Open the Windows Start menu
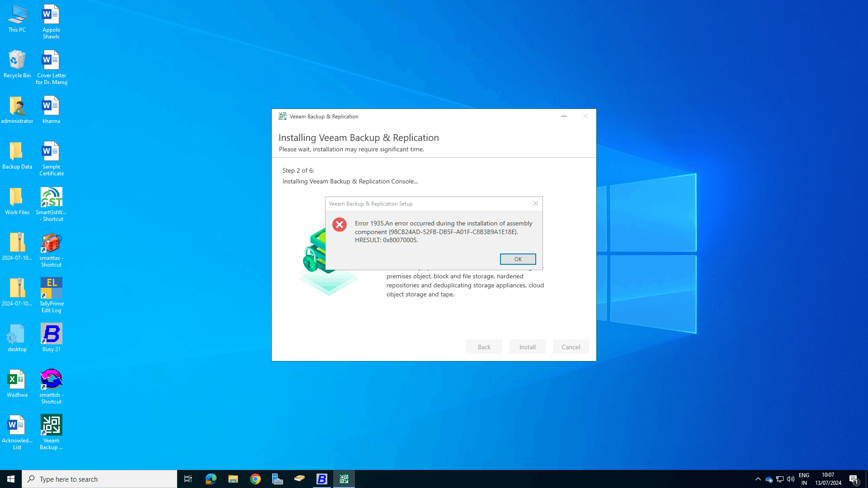The height and width of the screenshot is (488, 868). coord(11,479)
